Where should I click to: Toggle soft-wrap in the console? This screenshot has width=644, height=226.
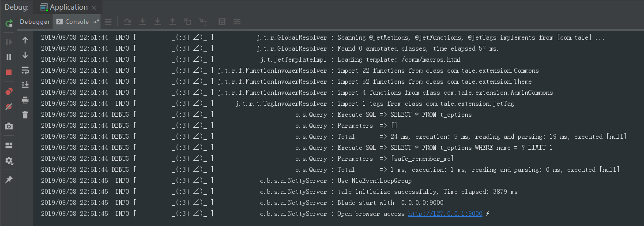(25, 70)
